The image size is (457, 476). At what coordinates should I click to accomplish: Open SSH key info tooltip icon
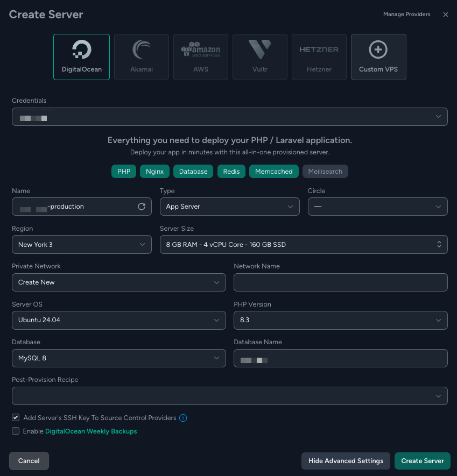183,418
